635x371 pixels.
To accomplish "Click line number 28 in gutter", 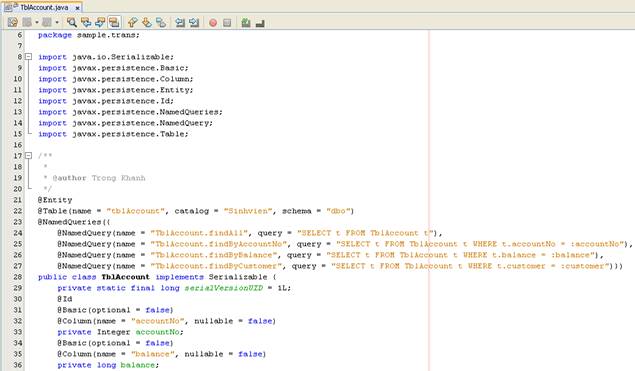I will 17,277.
